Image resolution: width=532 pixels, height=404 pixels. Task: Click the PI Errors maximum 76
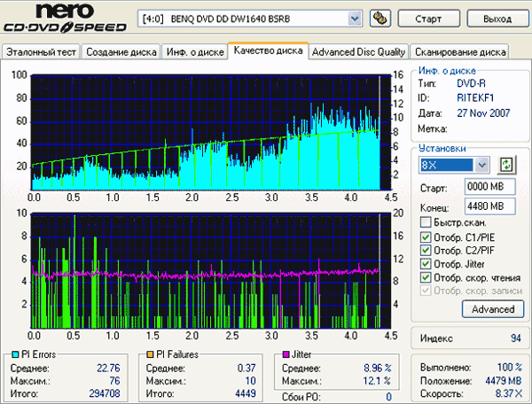click(114, 381)
